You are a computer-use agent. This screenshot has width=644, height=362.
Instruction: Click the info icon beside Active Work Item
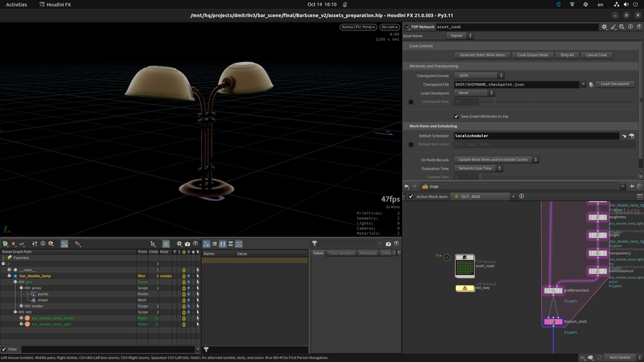(522, 197)
